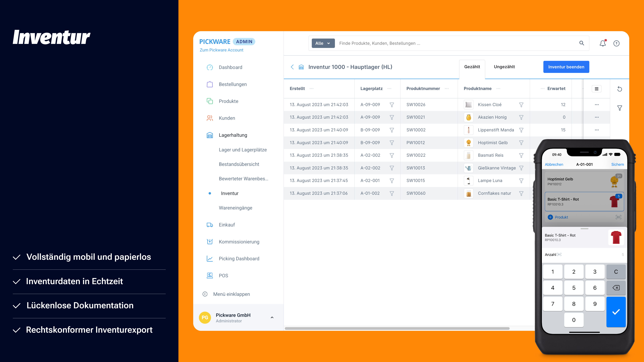Click the Picking Dashboard chart icon
644x362 pixels.
tap(210, 259)
